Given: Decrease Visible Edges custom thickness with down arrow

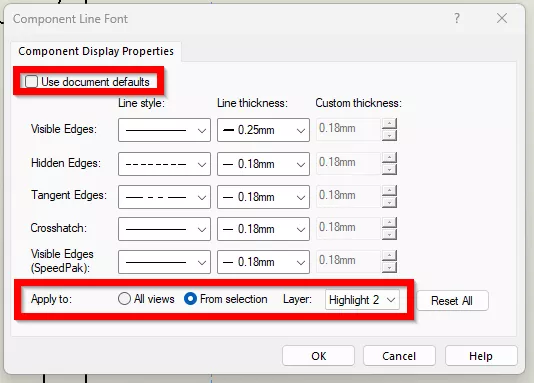Looking at the screenshot, I should point(389,135).
